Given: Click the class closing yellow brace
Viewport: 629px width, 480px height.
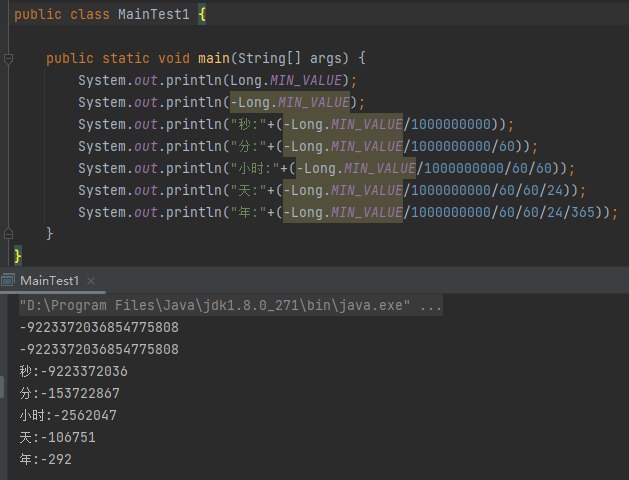Looking at the screenshot, I should click(17, 256).
